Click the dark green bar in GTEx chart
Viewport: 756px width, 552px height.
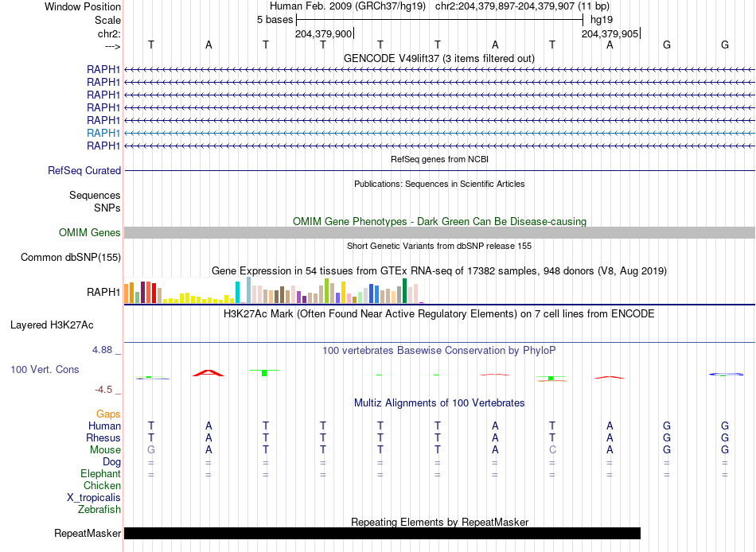tap(404, 290)
